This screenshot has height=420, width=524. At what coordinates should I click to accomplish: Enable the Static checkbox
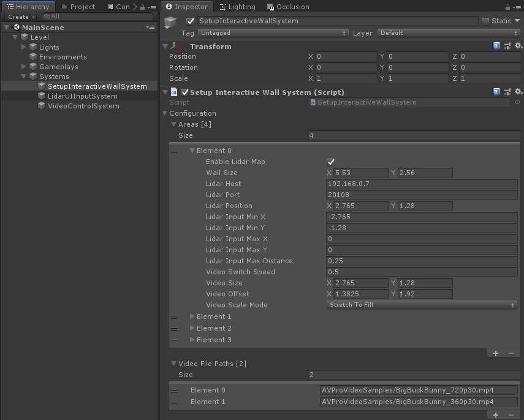485,21
